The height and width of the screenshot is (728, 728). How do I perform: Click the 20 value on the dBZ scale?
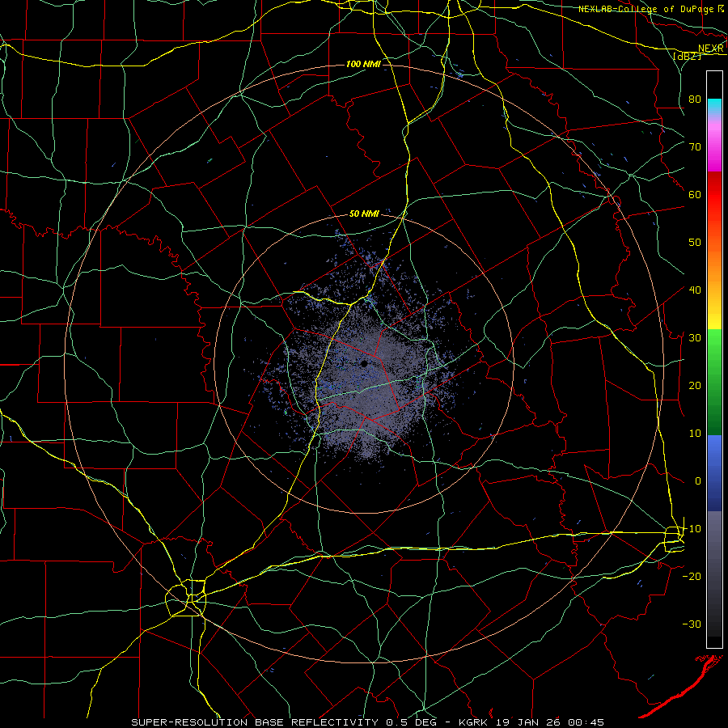[695, 385]
